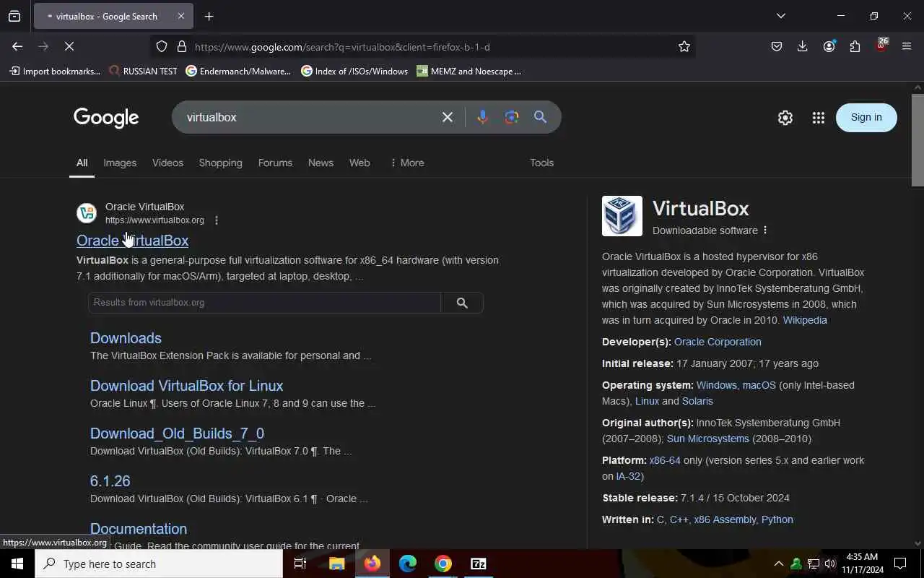Bookmark this page with star icon
This screenshot has width=924, height=578.
coord(684,46)
